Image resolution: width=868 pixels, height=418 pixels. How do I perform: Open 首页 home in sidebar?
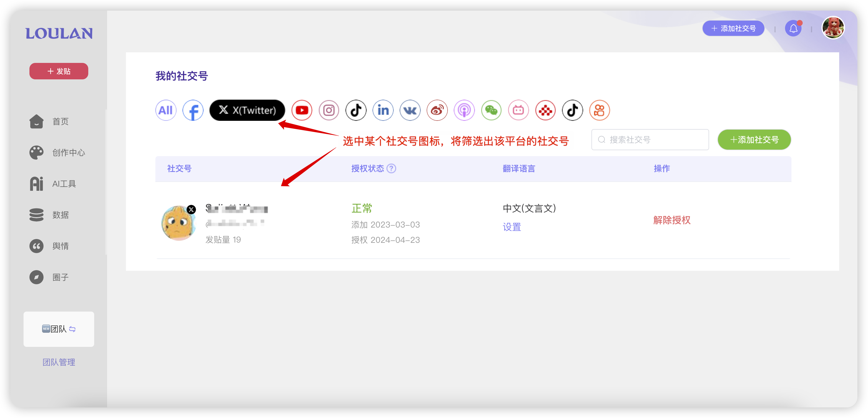(x=49, y=121)
